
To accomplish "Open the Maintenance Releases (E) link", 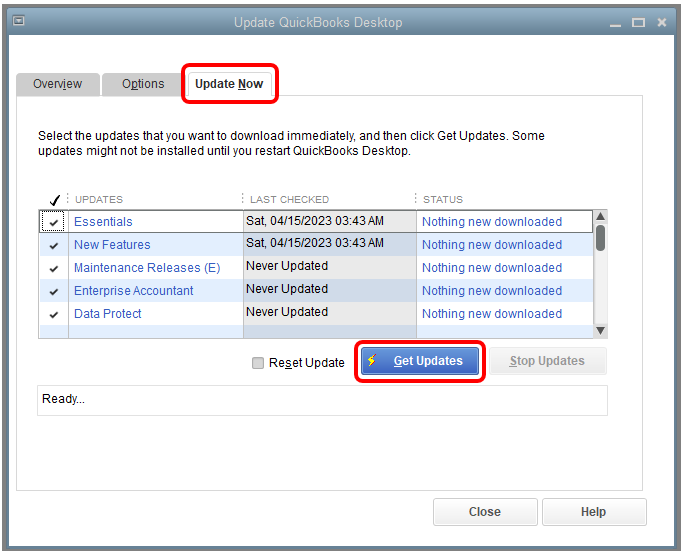I will tap(147, 268).
